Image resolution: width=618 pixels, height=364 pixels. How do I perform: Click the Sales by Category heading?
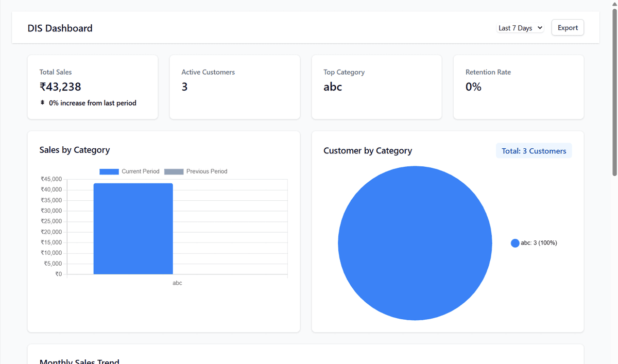point(75,150)
